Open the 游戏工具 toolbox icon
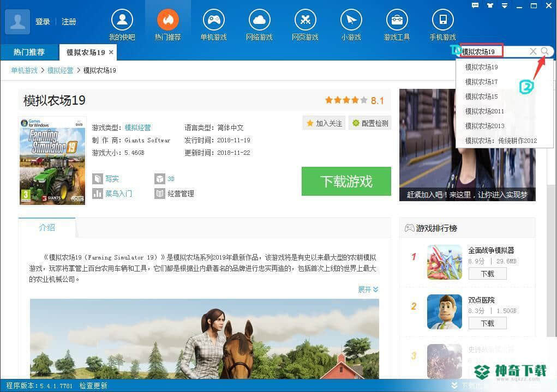The image size is (557, 392). click(397, 20)
